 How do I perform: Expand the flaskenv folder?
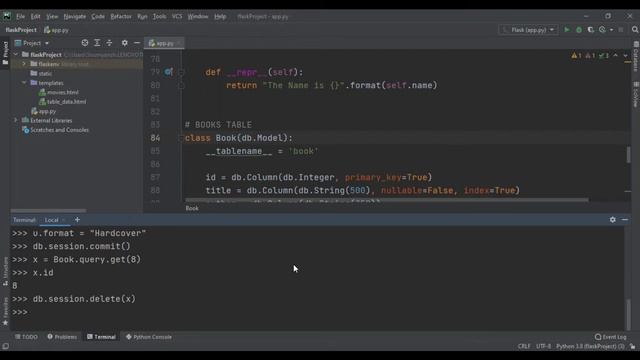point(24,64)
